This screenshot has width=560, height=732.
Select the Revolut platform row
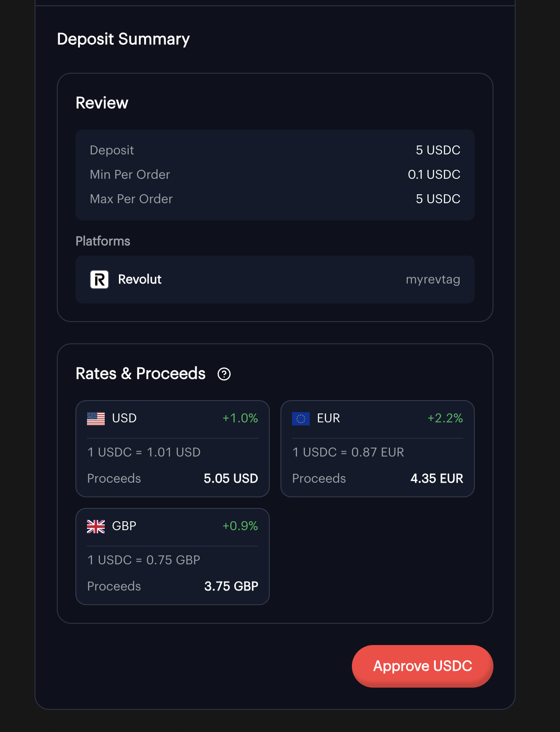(x=275, y=279)
